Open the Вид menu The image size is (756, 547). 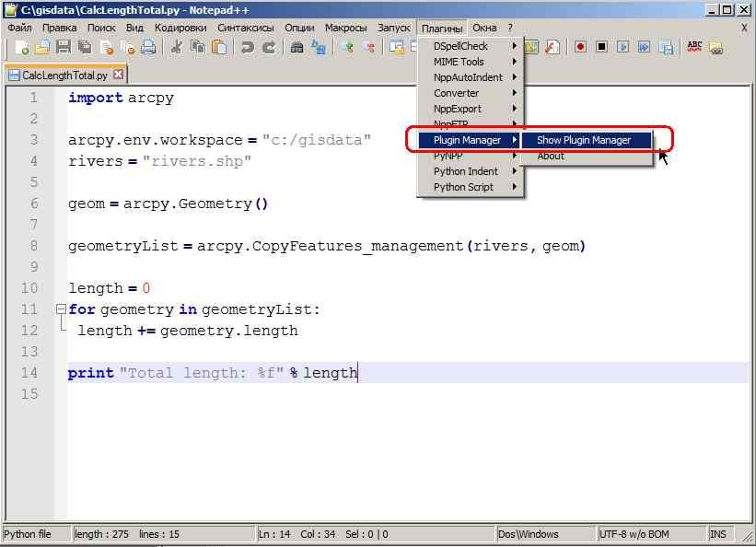click(134, 28)
